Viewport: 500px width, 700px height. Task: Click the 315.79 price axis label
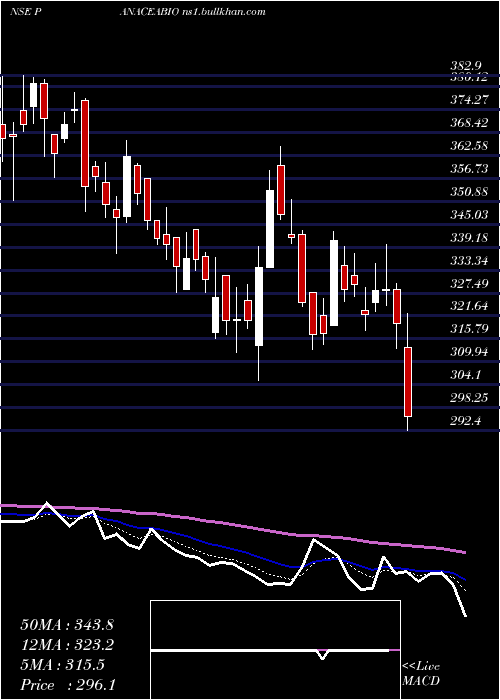[469, 329]
